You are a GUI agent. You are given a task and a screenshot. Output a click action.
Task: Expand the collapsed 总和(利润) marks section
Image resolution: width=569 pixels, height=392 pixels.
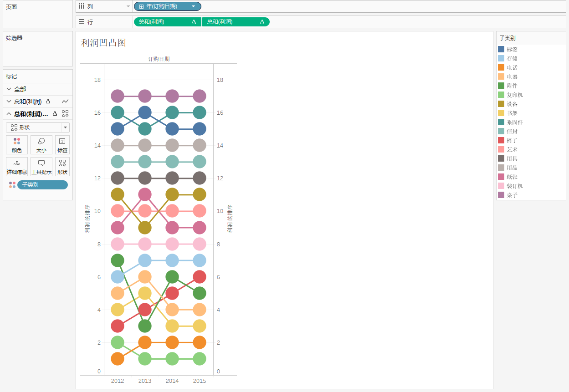pyautogui.click(x=9, y=102)
